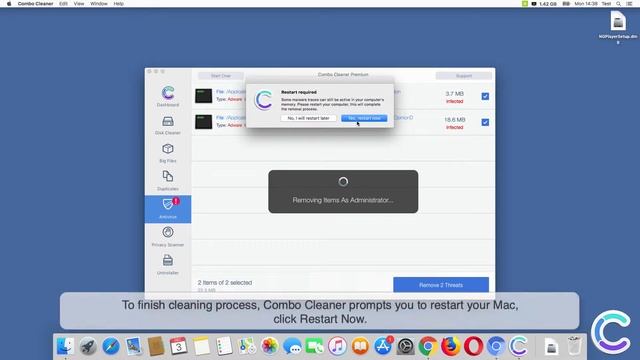Select the thumbnail of the 3.7 MB threat
640x360 pixels.
pos(203,96)
